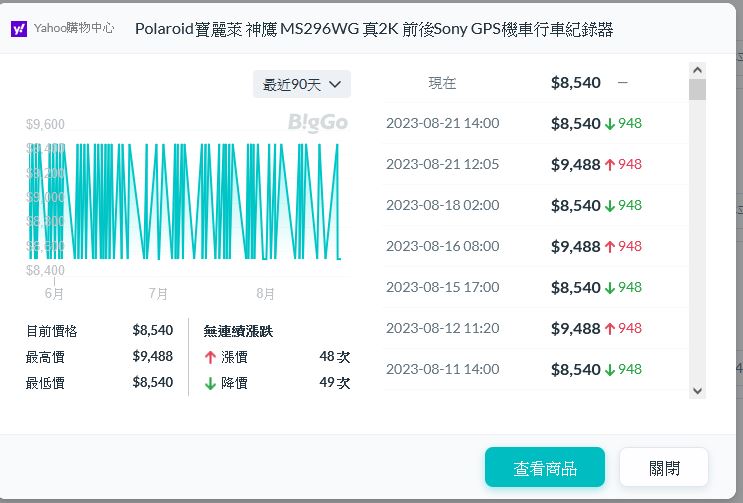
Task: Click the 7月 label on chart axis
Action: (x=158, y=294)
